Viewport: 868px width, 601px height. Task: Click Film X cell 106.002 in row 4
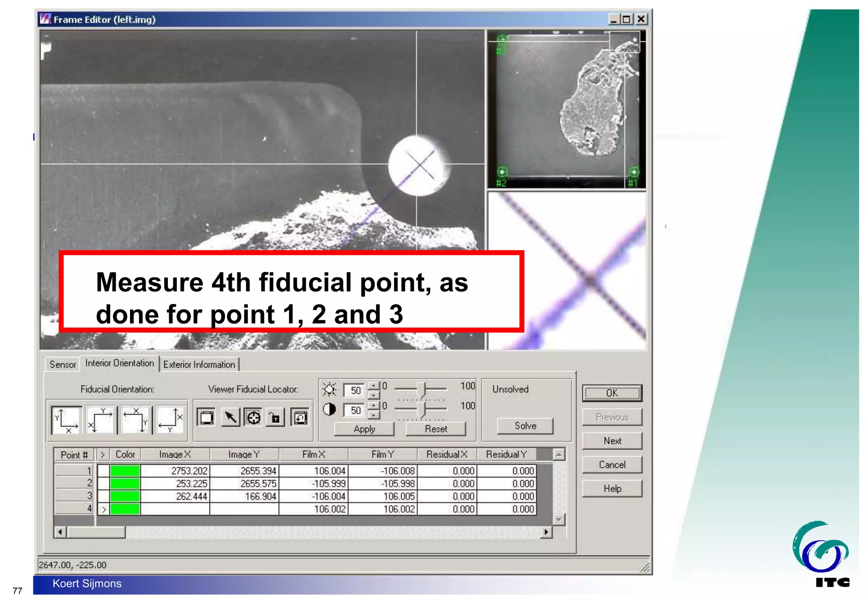pyautogui.click(x=314, y=509)
